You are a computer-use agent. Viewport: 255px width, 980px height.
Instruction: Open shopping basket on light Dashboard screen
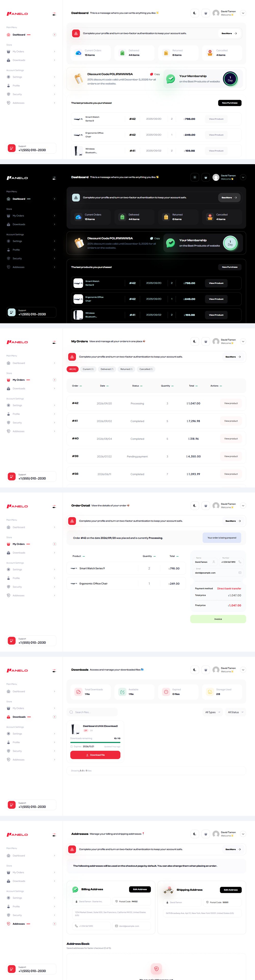[x=206, y=13]
